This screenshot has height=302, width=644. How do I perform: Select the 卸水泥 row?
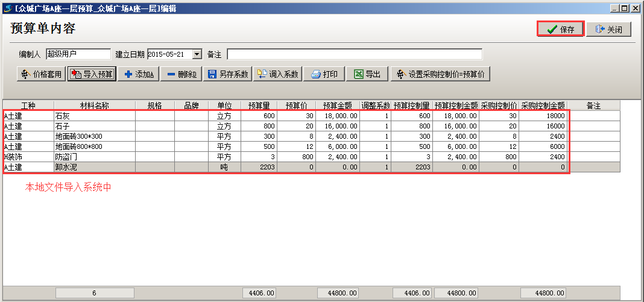[94, 167]
